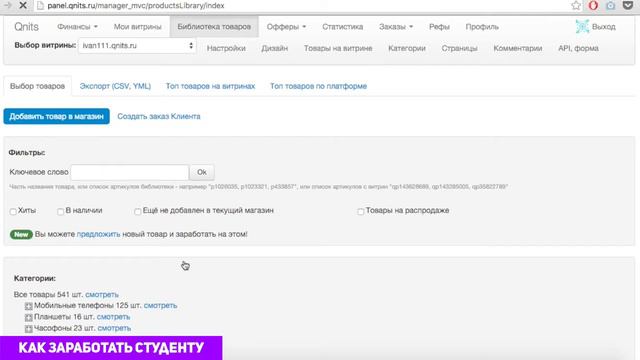Screen dimensions: 640x360
Task: Click смотреть next to Все товары
Action: click(x=102, y=294)
